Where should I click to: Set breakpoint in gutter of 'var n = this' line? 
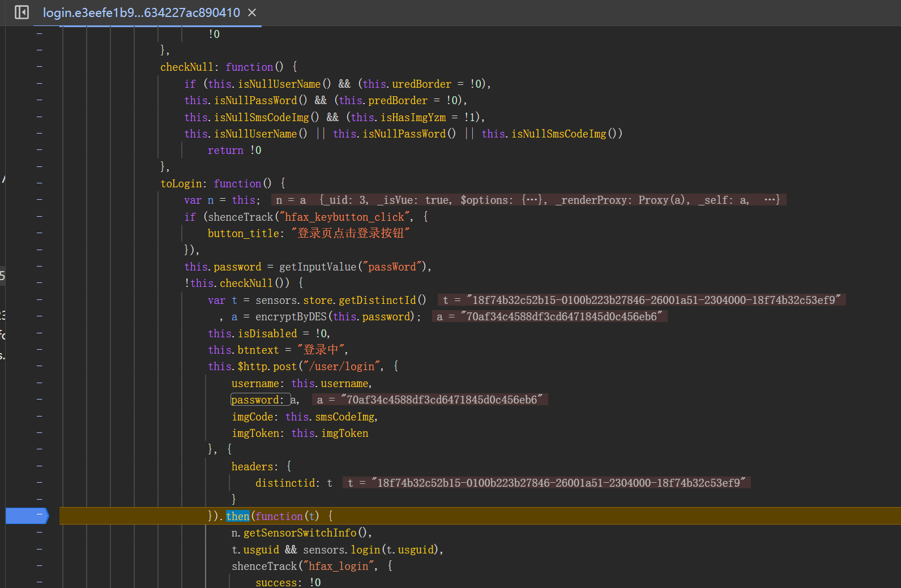click(40, 200)
